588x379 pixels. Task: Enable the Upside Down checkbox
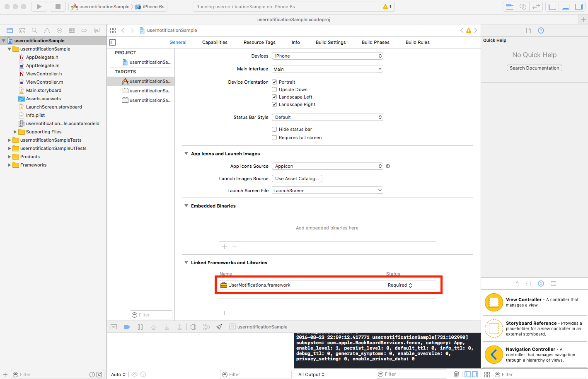(274, 89)
